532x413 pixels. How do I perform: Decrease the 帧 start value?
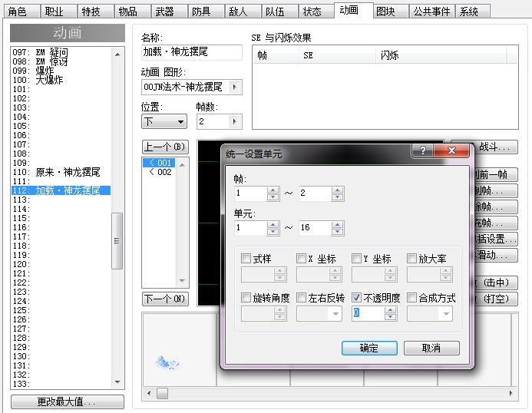coord(273,197)
